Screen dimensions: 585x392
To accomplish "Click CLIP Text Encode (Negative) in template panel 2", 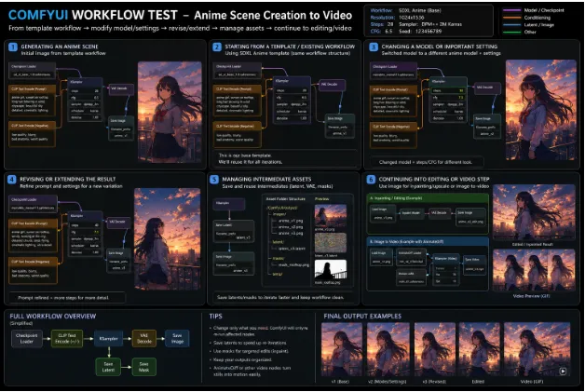I will [237, 133].
